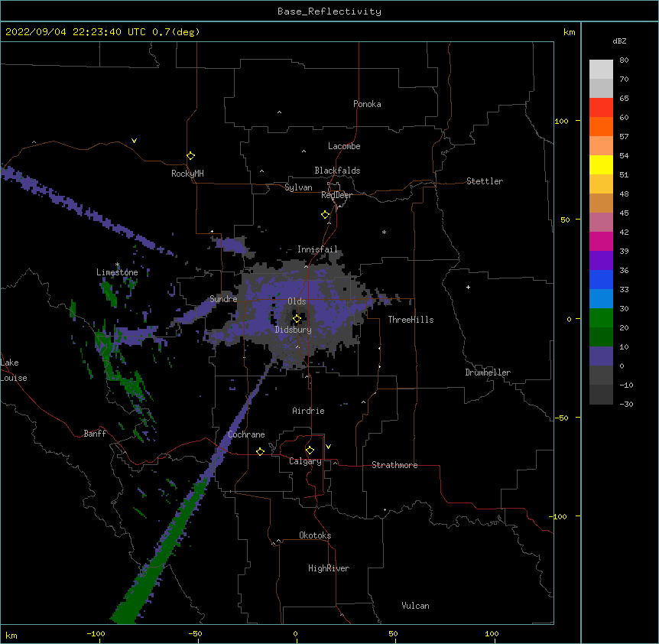Click the radar site diamond between Olds and Didsbury
Image resolution: width=659 pixels, height=644 pixels.
coord(297,319)
